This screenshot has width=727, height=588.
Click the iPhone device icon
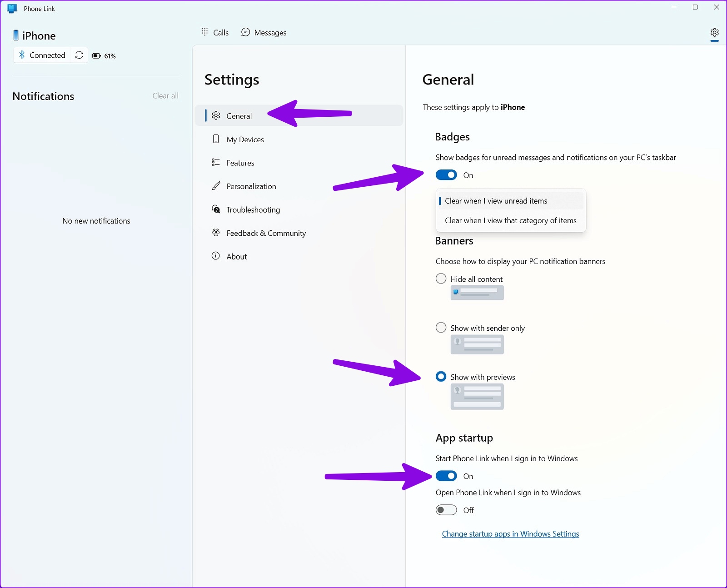[x=16, y=35]
